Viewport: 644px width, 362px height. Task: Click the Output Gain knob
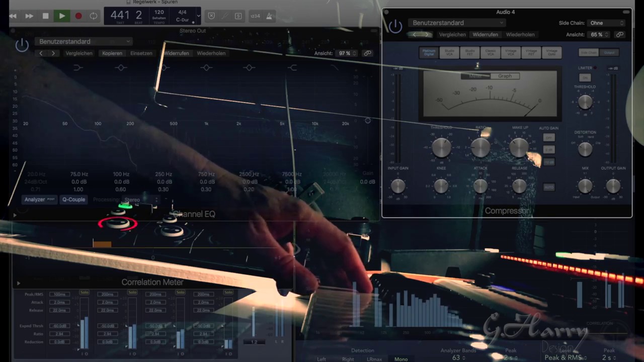coord(613,186)
